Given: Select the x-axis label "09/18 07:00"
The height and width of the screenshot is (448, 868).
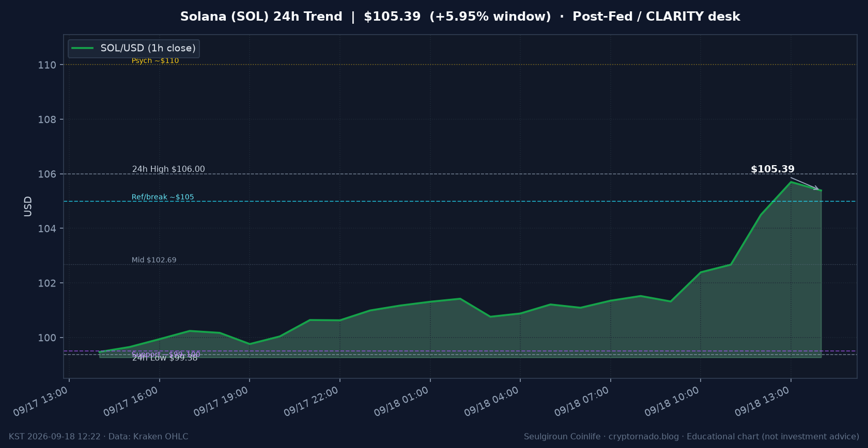Looking at the screenshot, I should tap(582, 402).
